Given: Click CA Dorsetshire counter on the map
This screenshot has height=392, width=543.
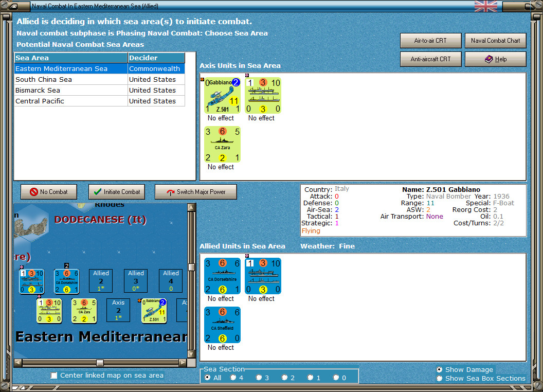Looking at the screenshot, I should coord(67,281).
